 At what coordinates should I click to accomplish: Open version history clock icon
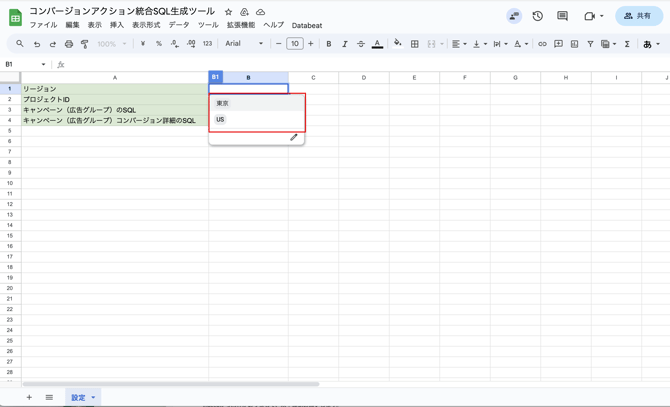pyautogui.click(x=537, y=16)
